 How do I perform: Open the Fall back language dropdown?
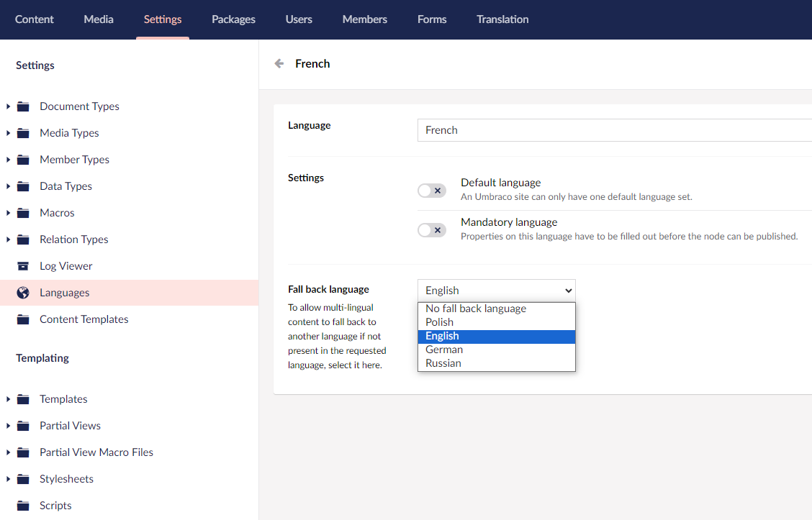click(x=496, y=290)
